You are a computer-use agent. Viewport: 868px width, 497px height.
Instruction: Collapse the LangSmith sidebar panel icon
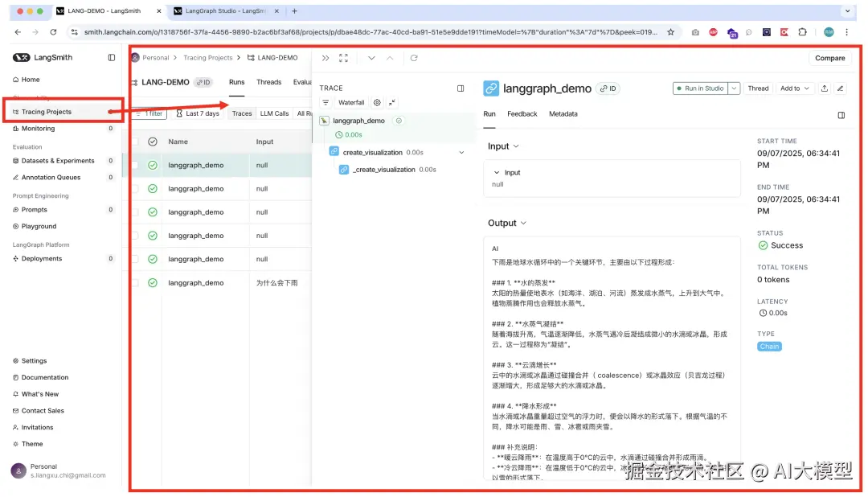click(x=111, y=58)
